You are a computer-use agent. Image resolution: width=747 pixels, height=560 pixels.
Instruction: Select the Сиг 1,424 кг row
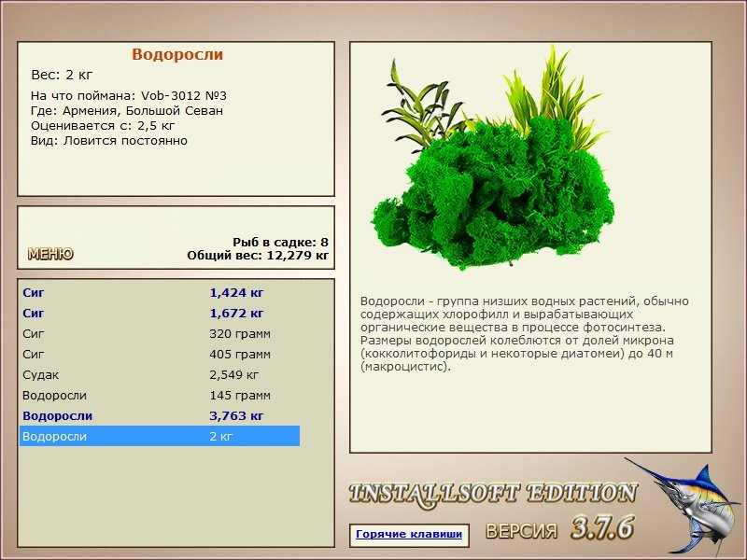click(160, 293)
